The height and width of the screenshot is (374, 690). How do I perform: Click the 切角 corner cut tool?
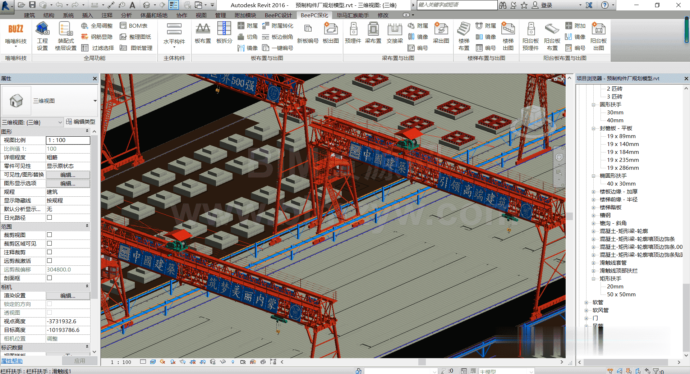pos(247,37)
